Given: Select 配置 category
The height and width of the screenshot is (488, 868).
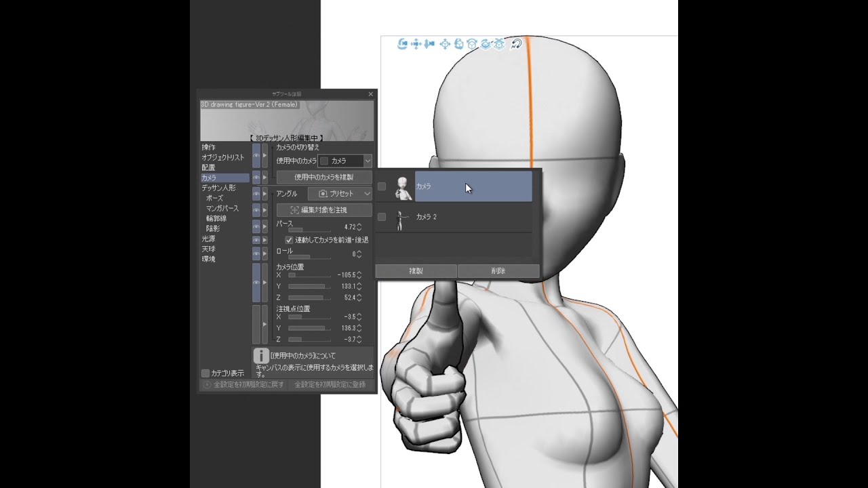Looking at the screenshot, I should coord(208,167).
